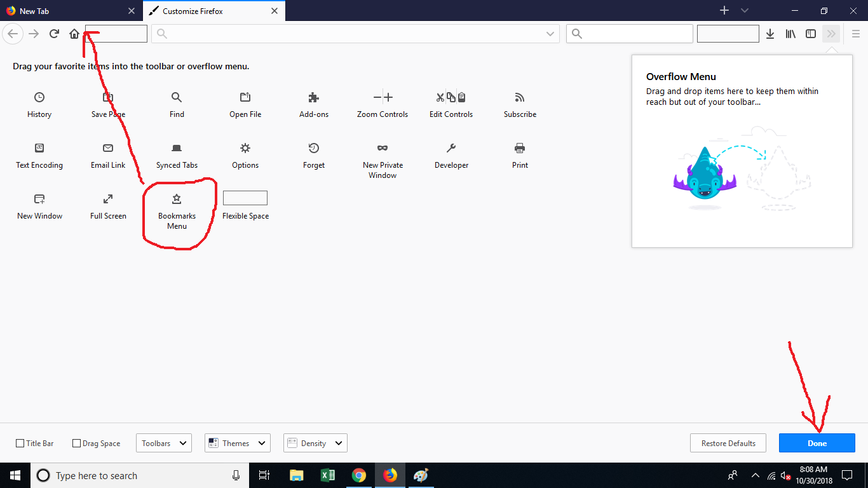Image resolution: width=868 pixels, height=488 pixels.
Task: Click the Bookmarks Menu item
Action: tap(177, 212)
